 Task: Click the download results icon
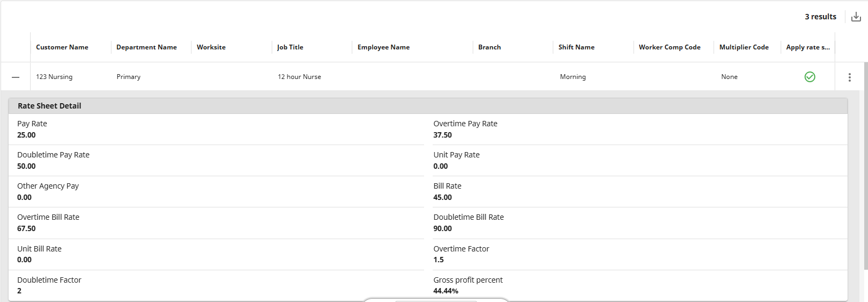(856, 17)
